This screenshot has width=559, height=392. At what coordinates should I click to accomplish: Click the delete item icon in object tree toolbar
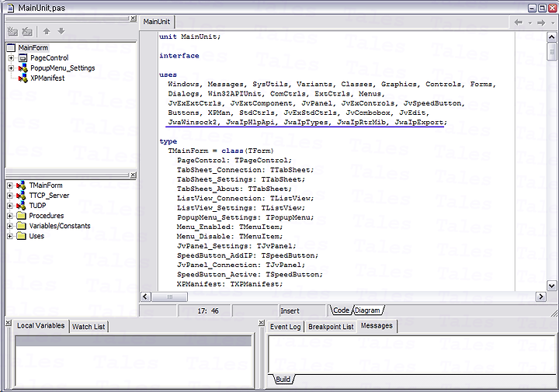coord(27,31)
